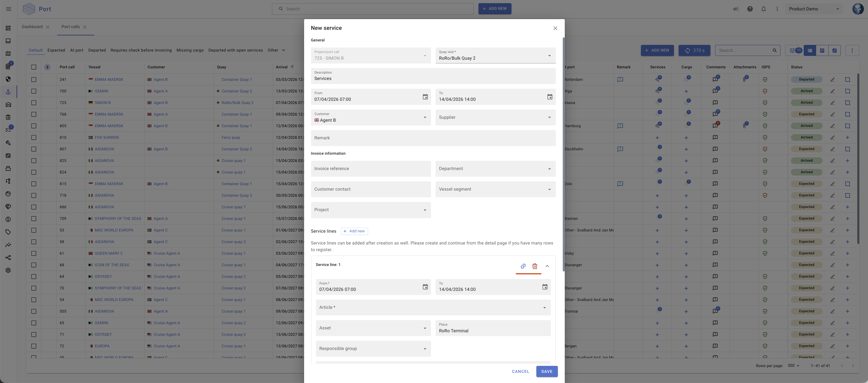Click the notifications bell icon
The image size is (868, 383).
tap(763, 9)
